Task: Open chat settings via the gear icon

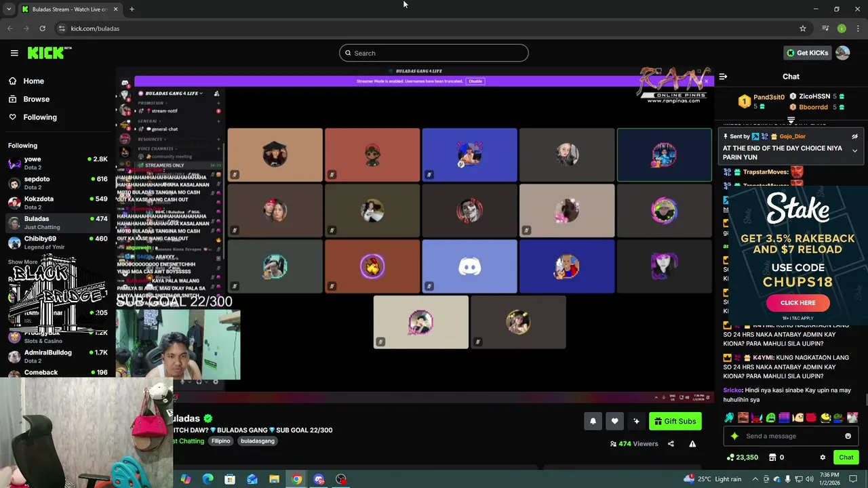Action: (823, 457)
